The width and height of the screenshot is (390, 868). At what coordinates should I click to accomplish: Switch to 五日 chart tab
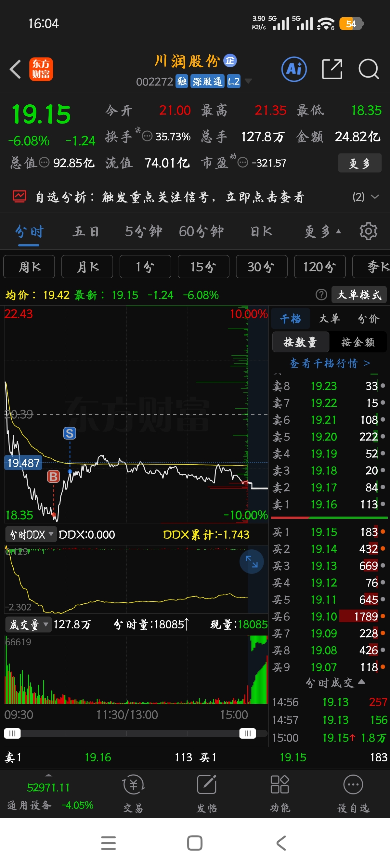(86, 231)
